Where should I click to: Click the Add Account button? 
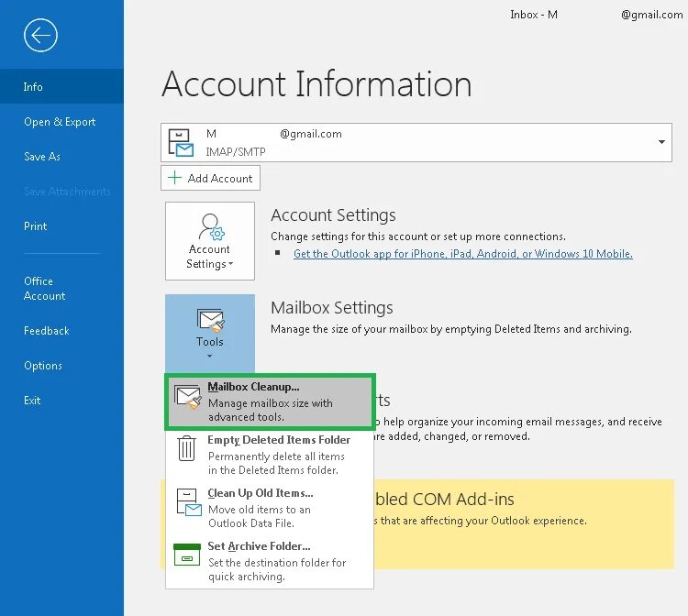(x=210, y=178)
